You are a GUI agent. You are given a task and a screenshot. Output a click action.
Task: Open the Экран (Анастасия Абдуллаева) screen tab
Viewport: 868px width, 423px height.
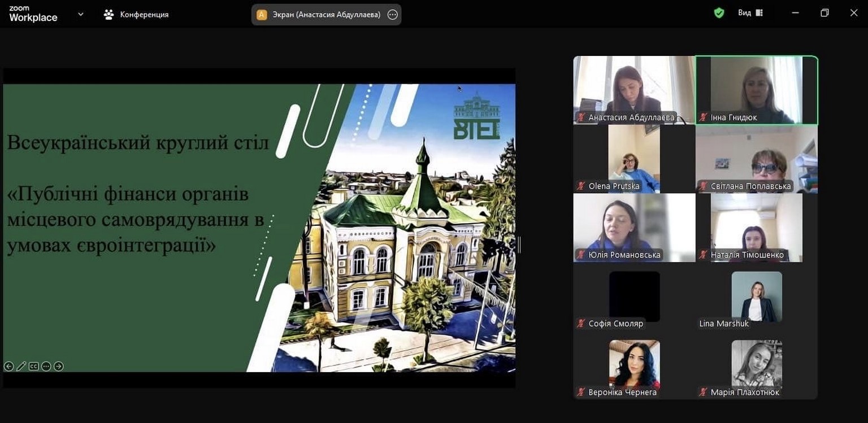(326, 15)
